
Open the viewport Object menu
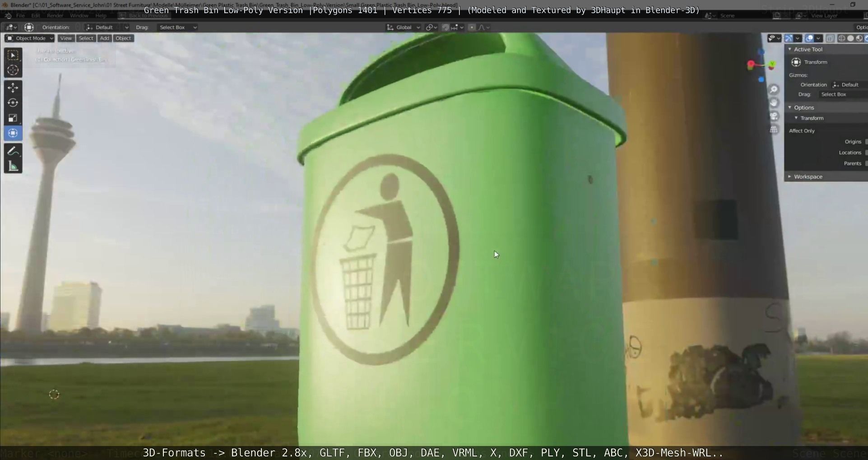123,38
